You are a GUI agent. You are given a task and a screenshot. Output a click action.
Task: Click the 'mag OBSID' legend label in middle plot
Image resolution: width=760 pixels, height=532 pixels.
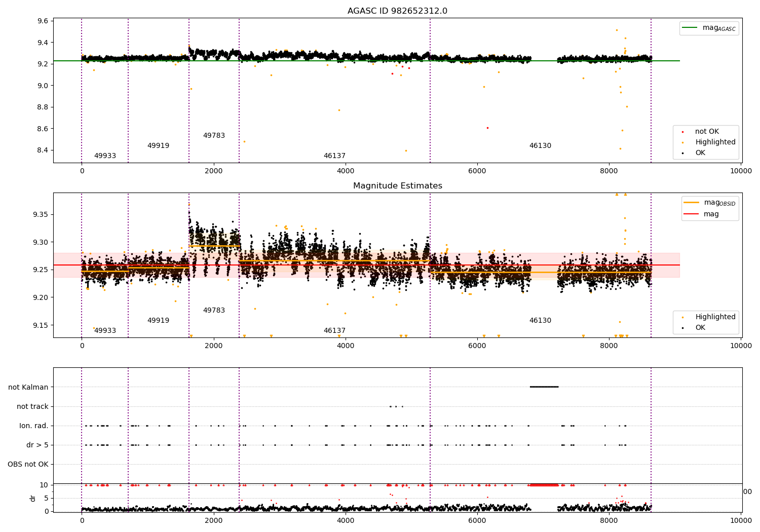719,203
